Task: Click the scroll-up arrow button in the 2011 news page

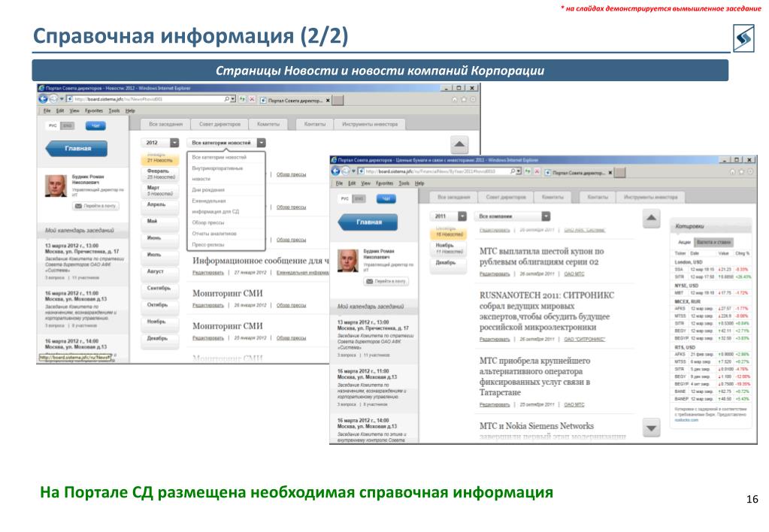Action: pos(651,218)
